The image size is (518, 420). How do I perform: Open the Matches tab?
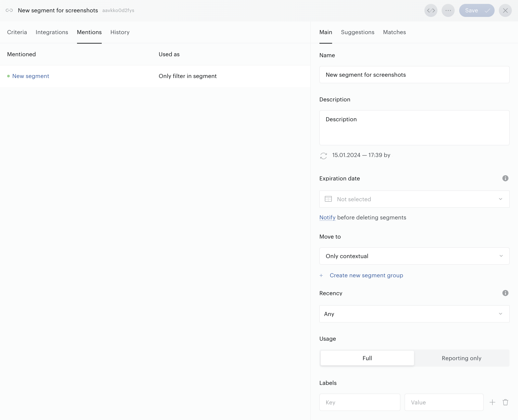395,32
